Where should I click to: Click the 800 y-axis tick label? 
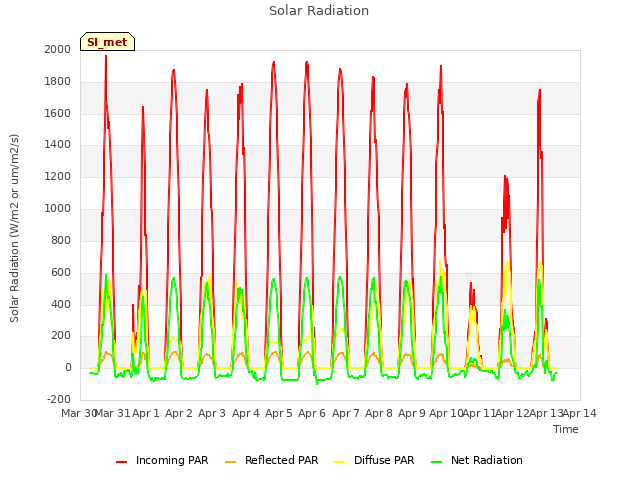[61, 240]
